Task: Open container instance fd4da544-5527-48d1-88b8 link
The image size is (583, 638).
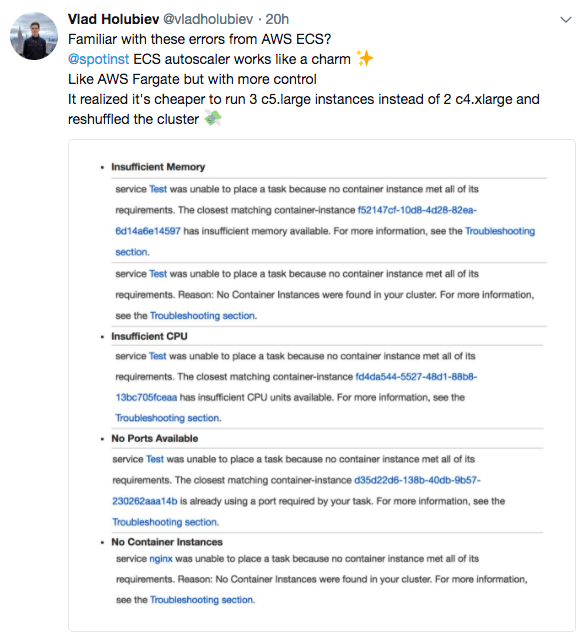Action: coord(416,377)
